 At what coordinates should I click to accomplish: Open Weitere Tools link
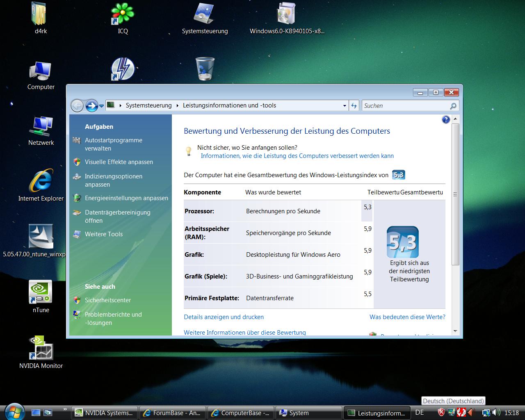coord(104,234)
